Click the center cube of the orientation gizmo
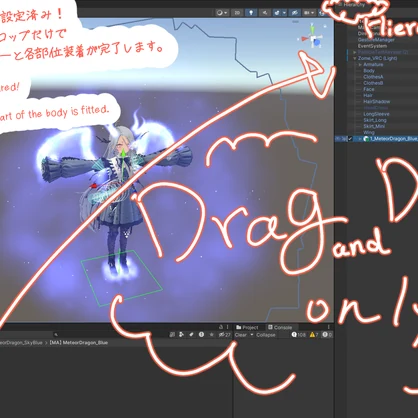The width and height of the screenshot is (418, 418). tap(313, 39)
